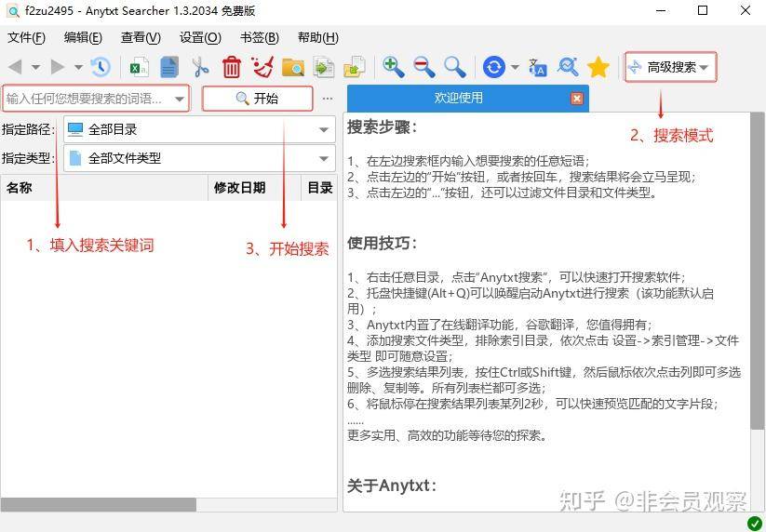Screen dimensions: 766x532
Task: Export results to Excel icon
Action: 140,67
